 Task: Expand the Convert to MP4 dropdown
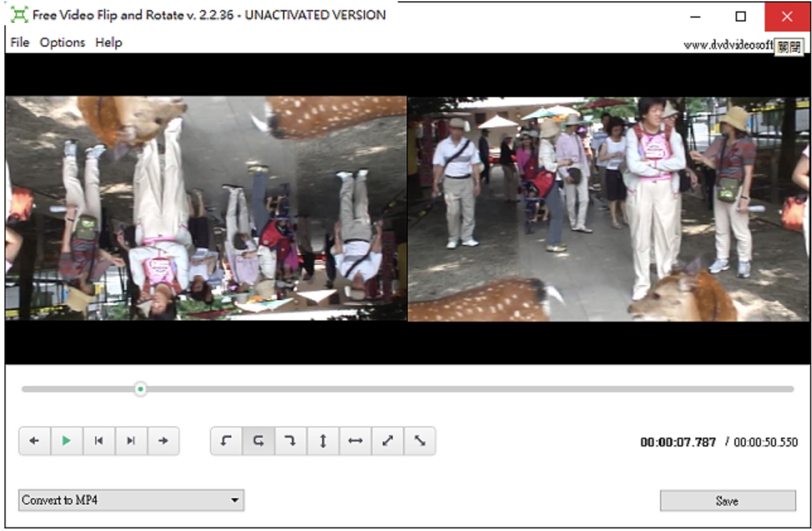[x=131, y=501]
